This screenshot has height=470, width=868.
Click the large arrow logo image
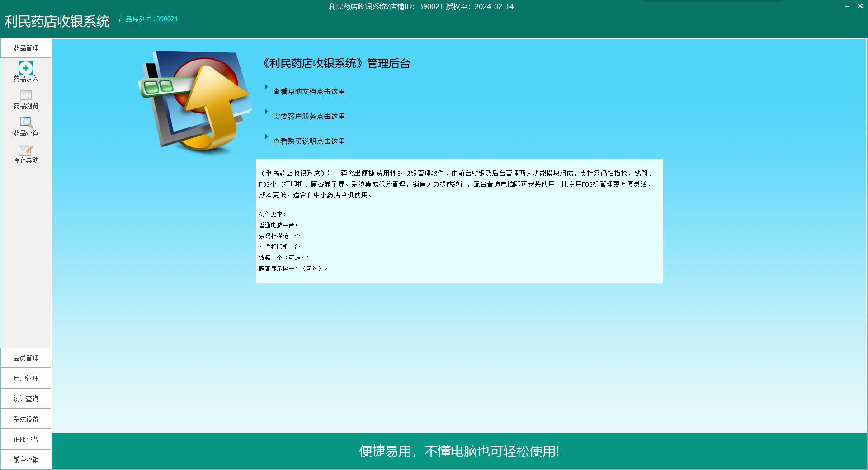point(195,101)
